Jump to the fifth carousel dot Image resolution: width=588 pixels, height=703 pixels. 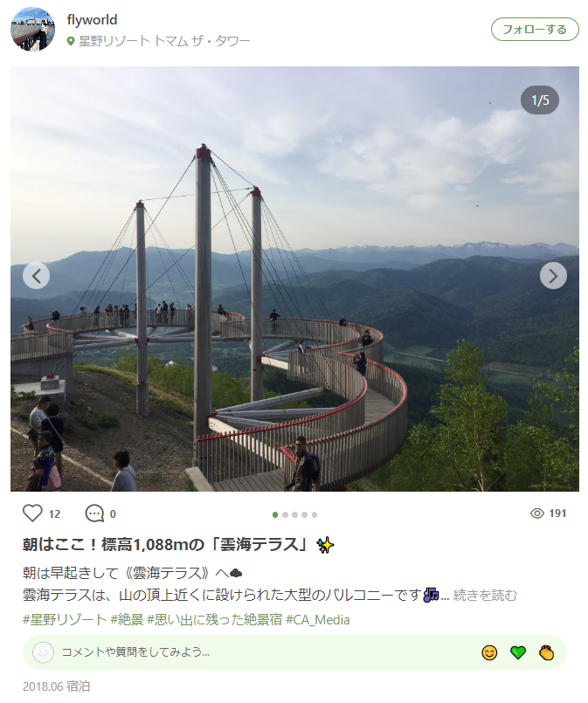[315, 514]
